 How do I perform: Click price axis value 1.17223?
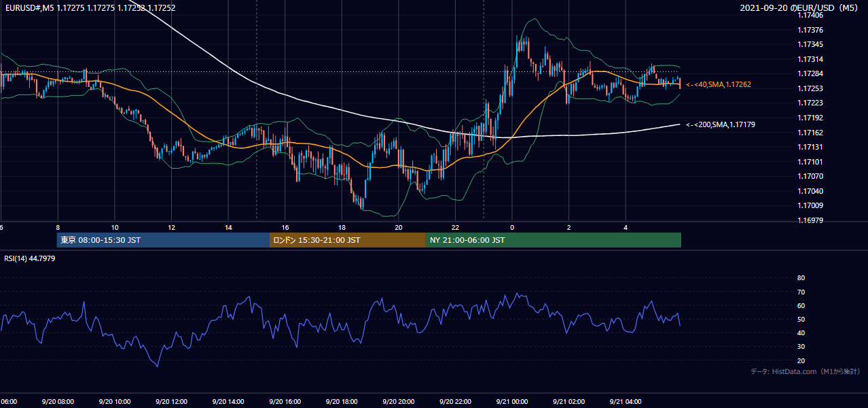810,103
